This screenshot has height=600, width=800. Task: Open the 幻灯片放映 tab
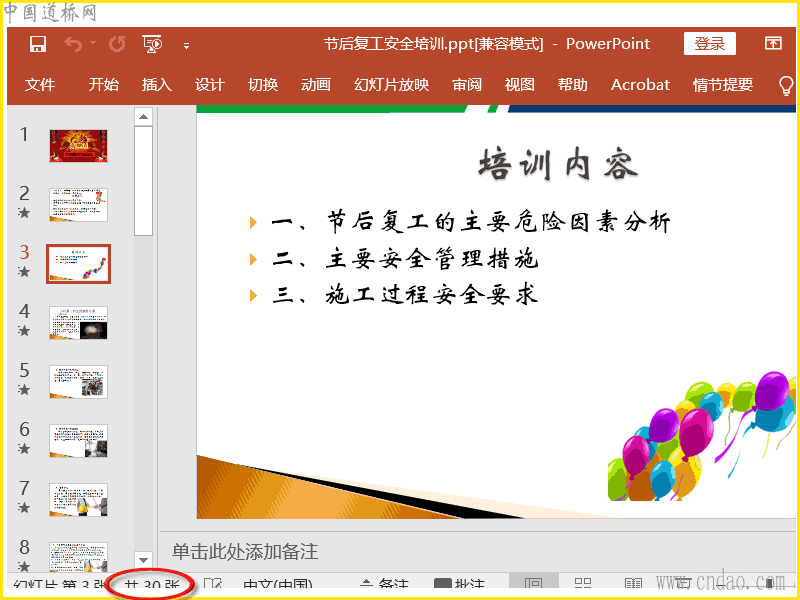tap(391, 84)
